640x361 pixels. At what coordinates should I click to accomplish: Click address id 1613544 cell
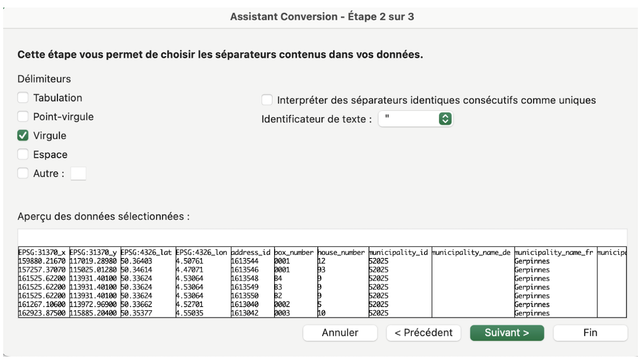[245, 261]
